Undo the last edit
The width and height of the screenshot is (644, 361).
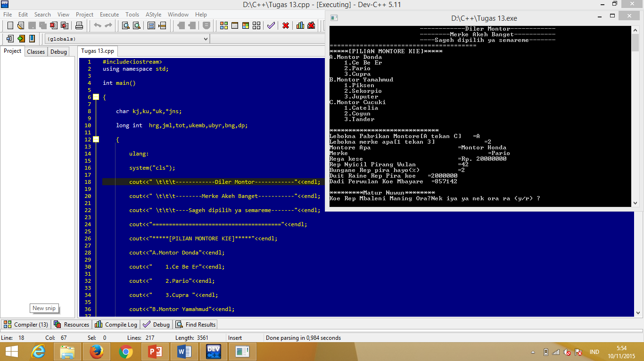pos(98,25)
